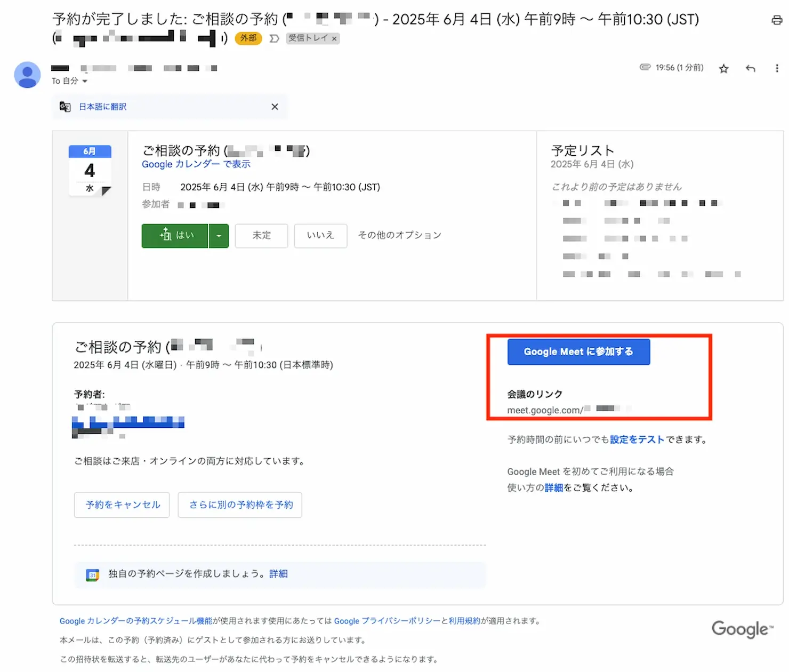Screen dimensions: 789x672
Task: Click the 会議のリンク label
Action: point(535,394)
